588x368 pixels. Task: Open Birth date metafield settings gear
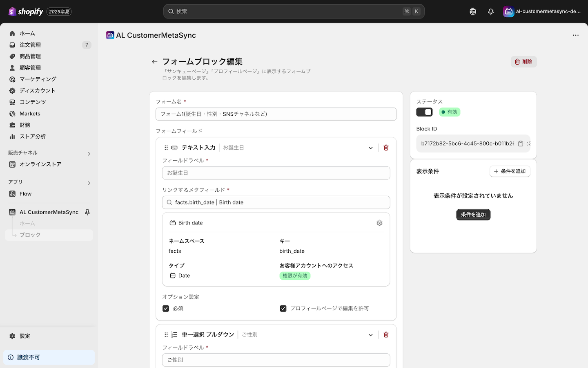[x=379, y=223]
